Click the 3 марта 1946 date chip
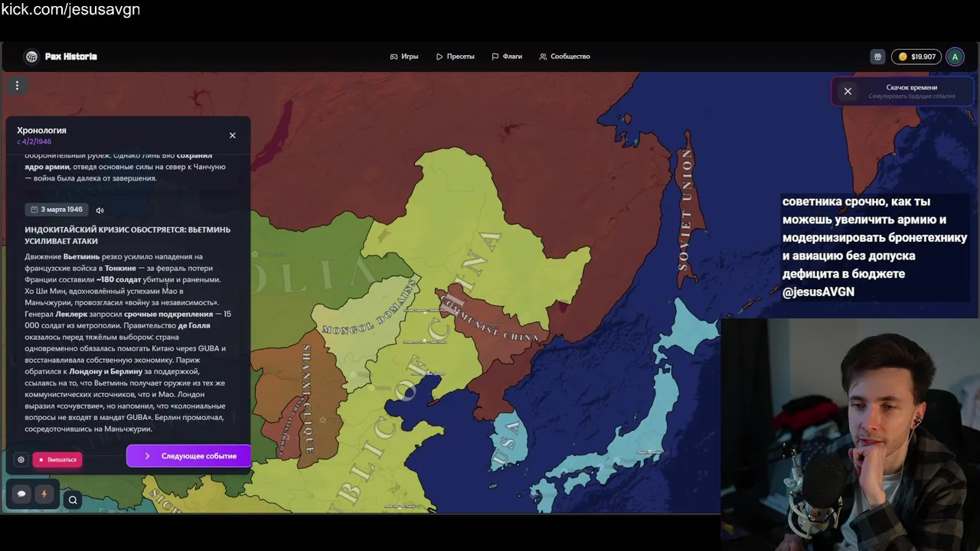 (57, 210)
